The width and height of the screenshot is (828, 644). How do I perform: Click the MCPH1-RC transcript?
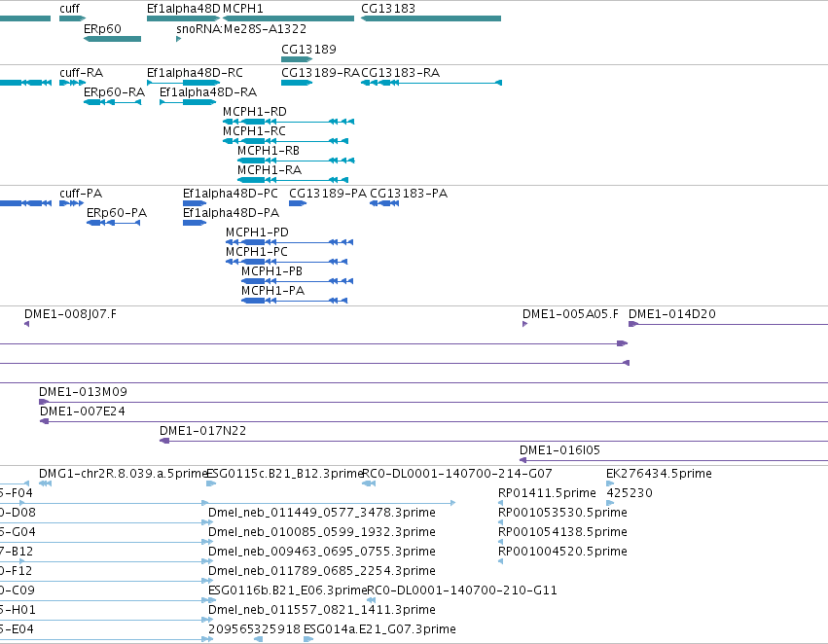(285, 141)
